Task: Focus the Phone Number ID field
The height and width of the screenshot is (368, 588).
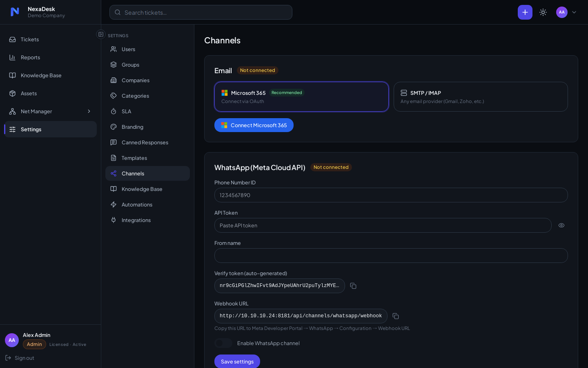Action: [x=391, y=195]
